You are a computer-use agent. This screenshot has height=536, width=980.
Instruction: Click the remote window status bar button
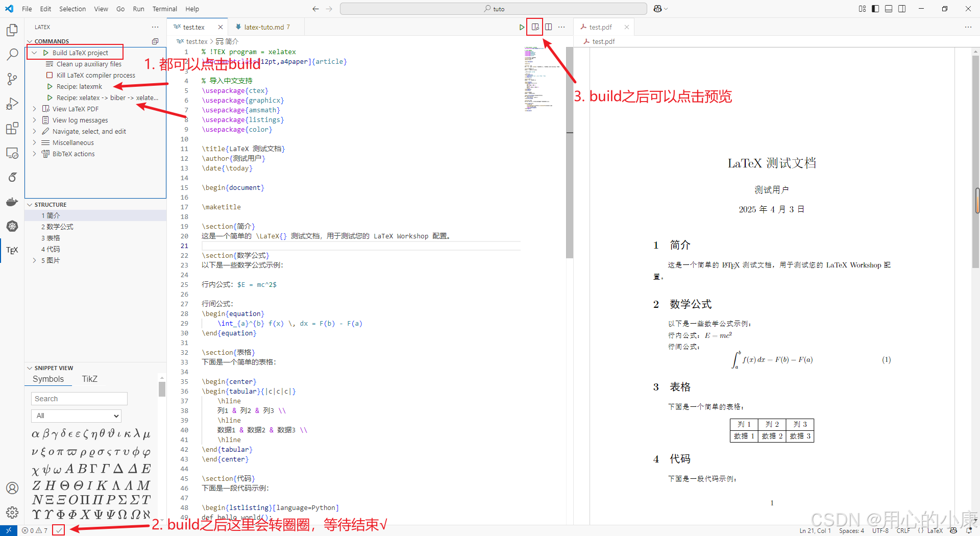9,530
